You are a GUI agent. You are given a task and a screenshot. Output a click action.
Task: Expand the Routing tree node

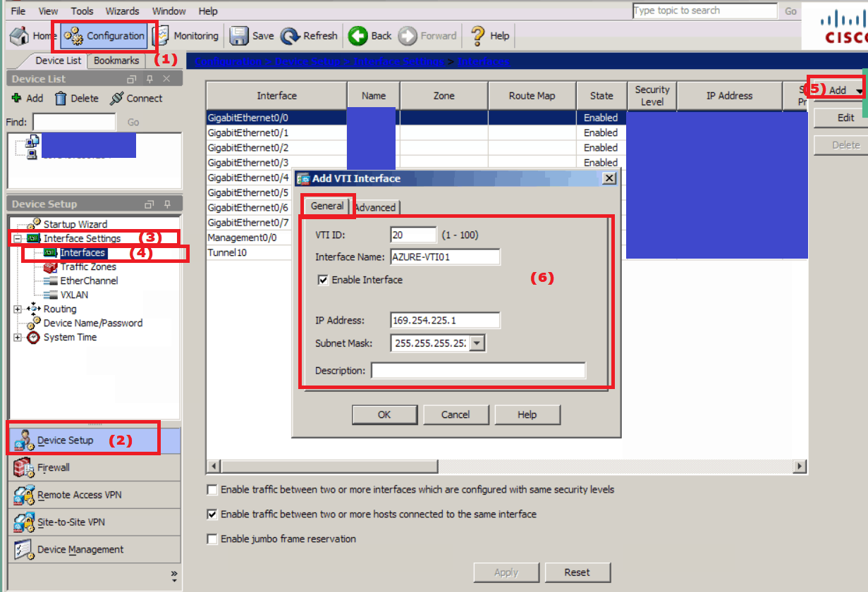tap(17, 309)
